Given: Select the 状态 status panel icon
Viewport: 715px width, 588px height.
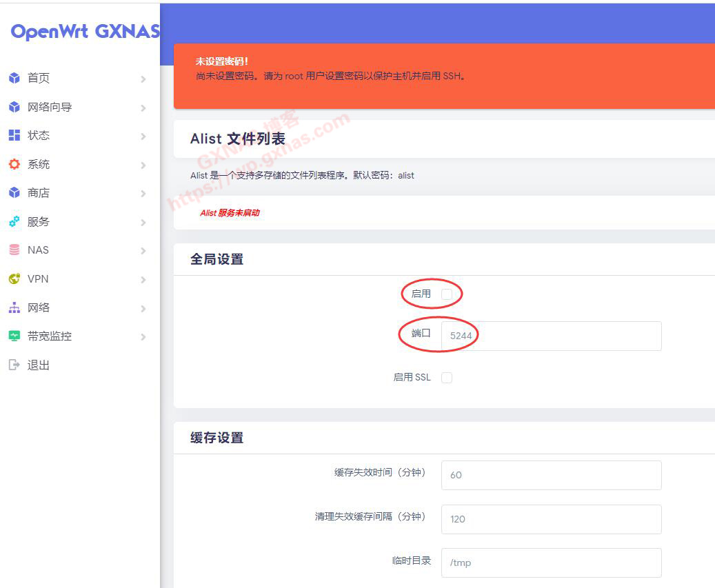Looking at the screenshot, I should 15,135.
